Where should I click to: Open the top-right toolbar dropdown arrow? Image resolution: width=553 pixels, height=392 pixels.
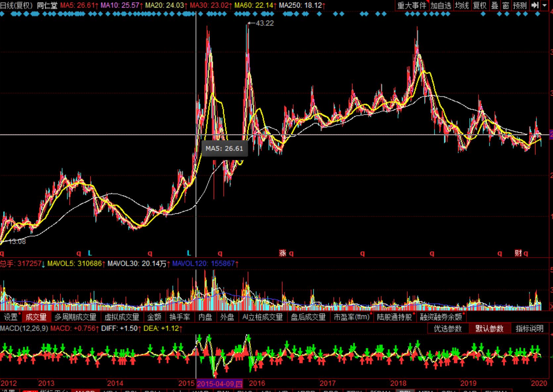pyautogui.click(x=544, y=5)
